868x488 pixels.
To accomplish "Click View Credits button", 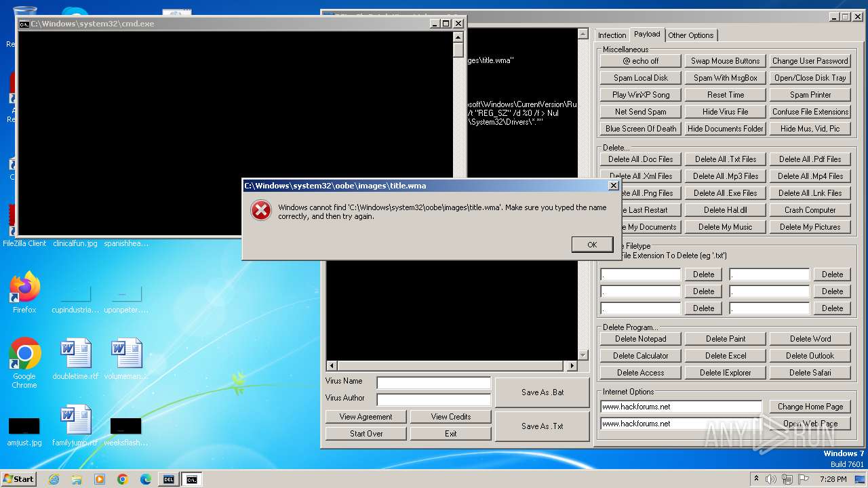I will pyautogui.click(x=451, y=417).
